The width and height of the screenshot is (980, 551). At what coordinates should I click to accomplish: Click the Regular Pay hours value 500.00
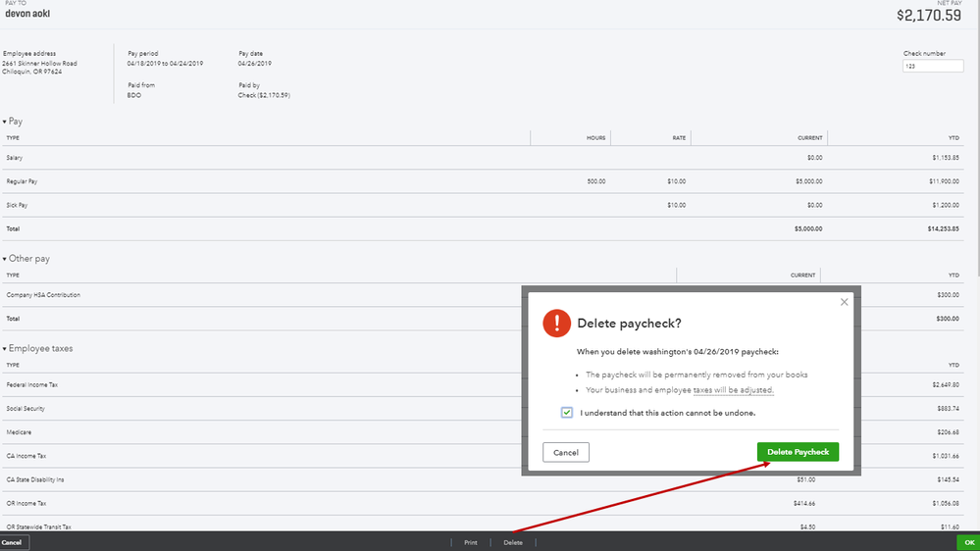(595, 181)
